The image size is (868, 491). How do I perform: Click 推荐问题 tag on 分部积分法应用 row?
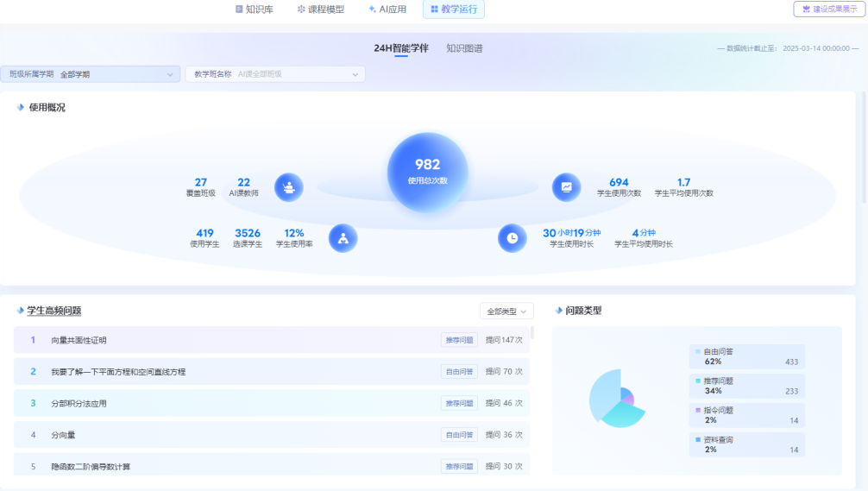coord(460,403)
